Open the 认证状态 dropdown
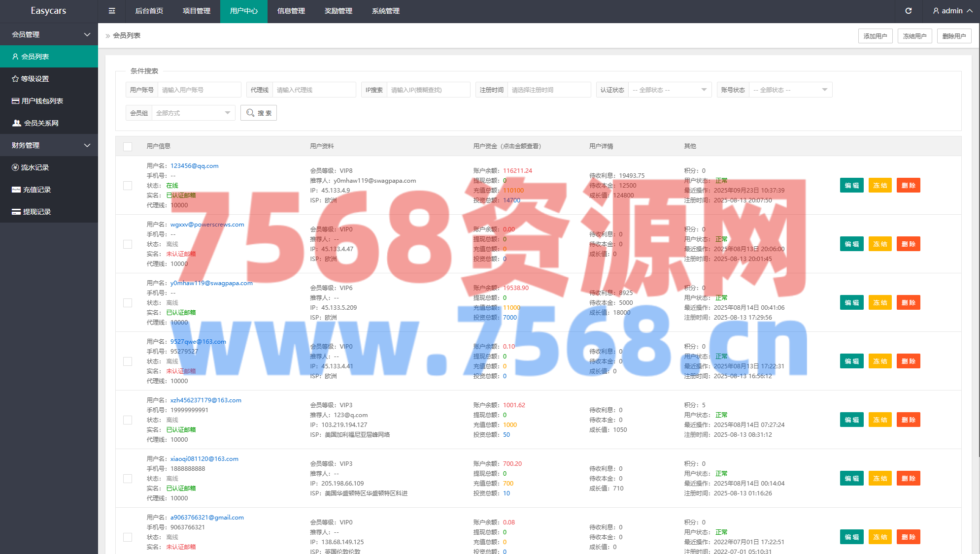This screenshot has width=980, height=554. [669, 90]
